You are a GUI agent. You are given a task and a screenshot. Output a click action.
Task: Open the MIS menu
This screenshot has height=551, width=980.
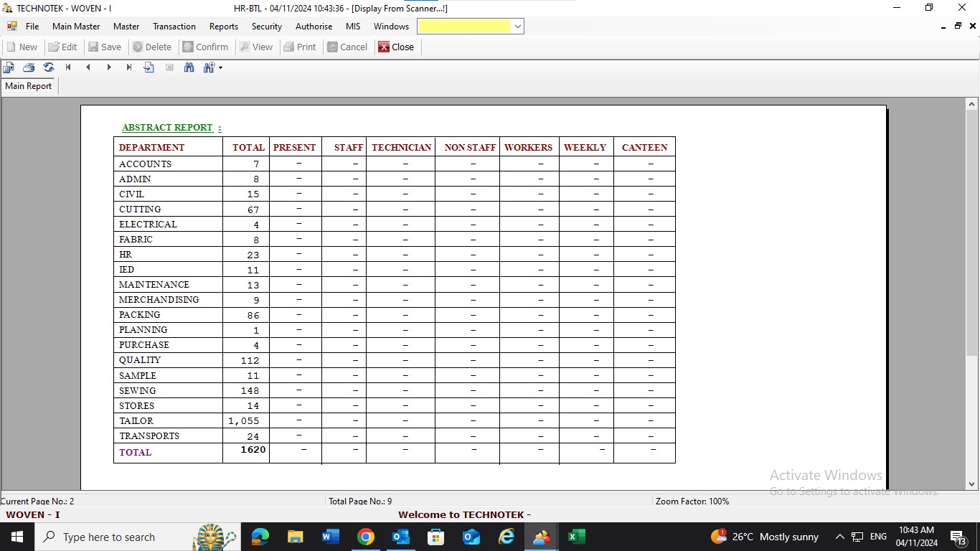[x=353, y=27]
